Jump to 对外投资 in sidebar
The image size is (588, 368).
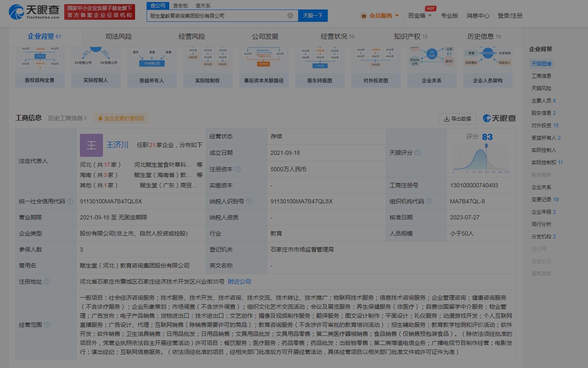(545, 126)
